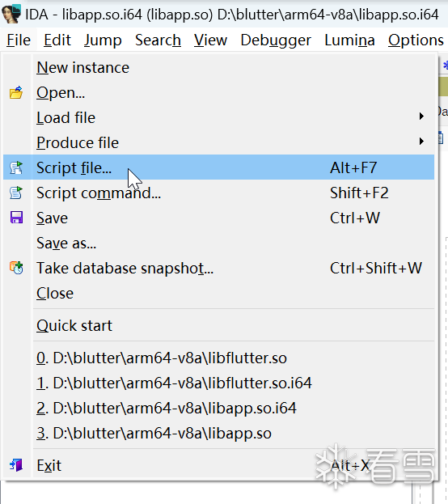The image size is (448, 504).
Task: Click the purple Save floppy icon
Action: 16,218
